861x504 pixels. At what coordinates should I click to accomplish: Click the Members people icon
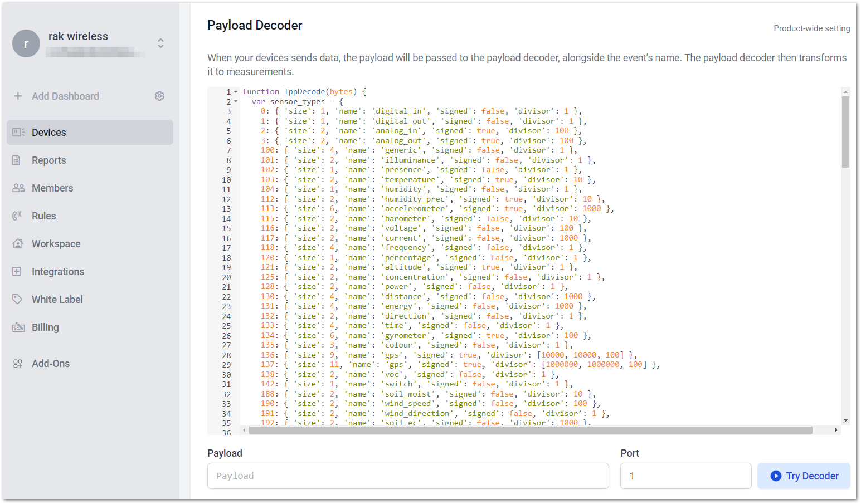pyautogui.click(x=18, y=188)
